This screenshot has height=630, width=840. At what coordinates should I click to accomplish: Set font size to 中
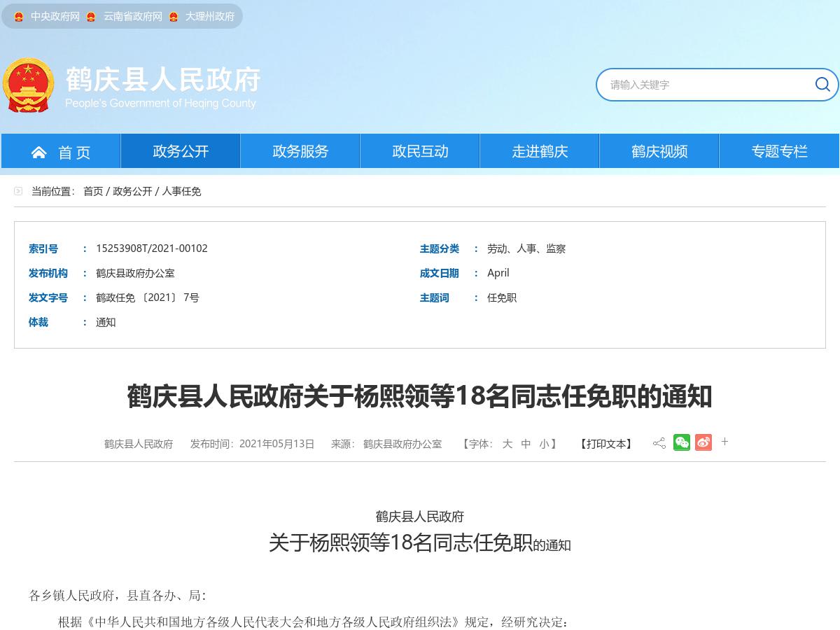[x=526, y=444]
